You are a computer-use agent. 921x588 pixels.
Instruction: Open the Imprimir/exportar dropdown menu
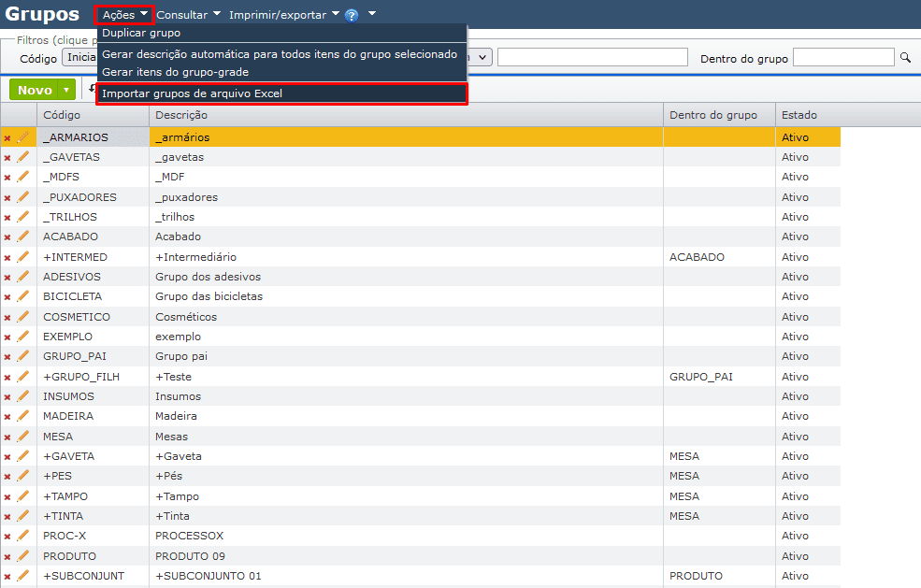pyautogui.click(x=284, y=15)
